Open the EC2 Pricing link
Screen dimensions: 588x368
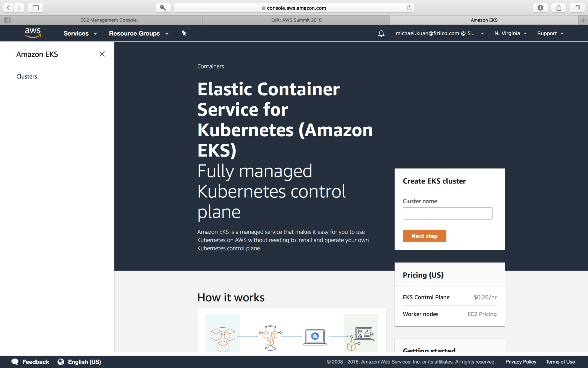(482, 314)
